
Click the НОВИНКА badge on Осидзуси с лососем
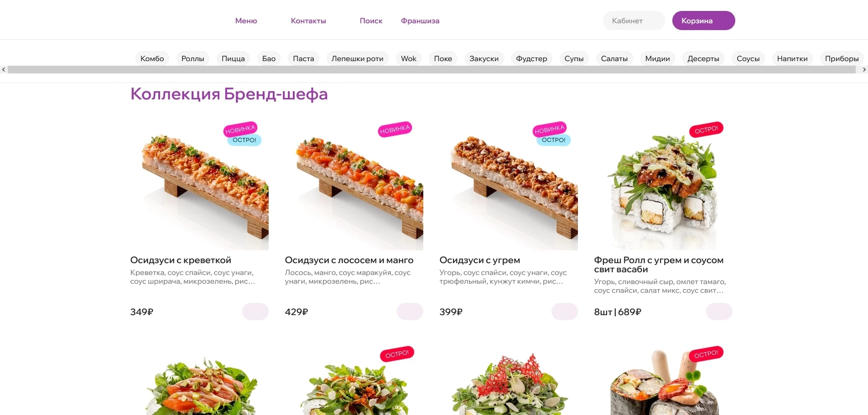395,130
